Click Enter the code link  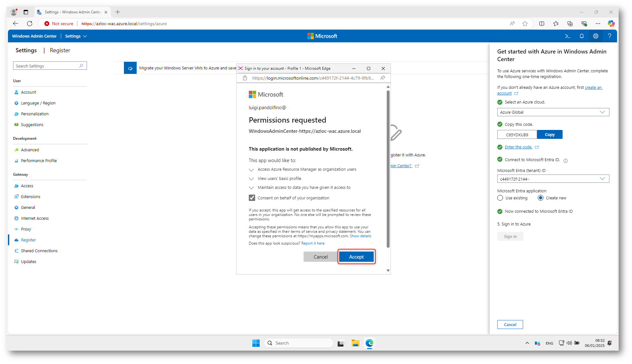coord(518,147)
